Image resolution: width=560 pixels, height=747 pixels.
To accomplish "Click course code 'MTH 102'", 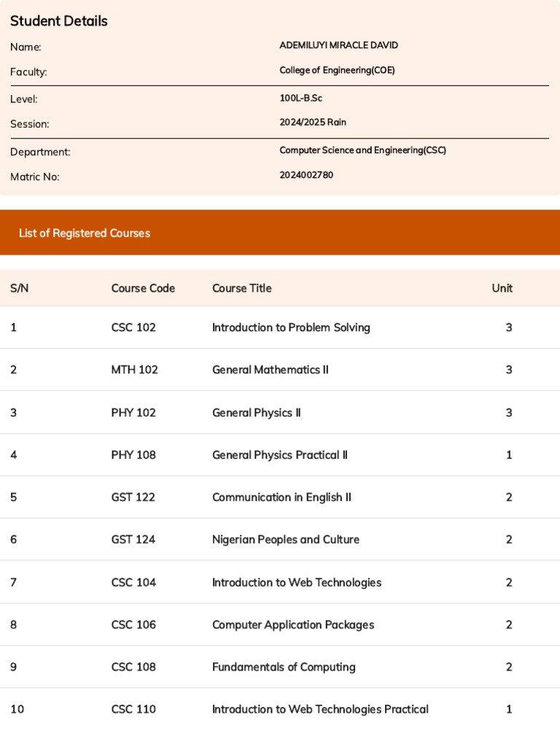I will click(134, 370).
